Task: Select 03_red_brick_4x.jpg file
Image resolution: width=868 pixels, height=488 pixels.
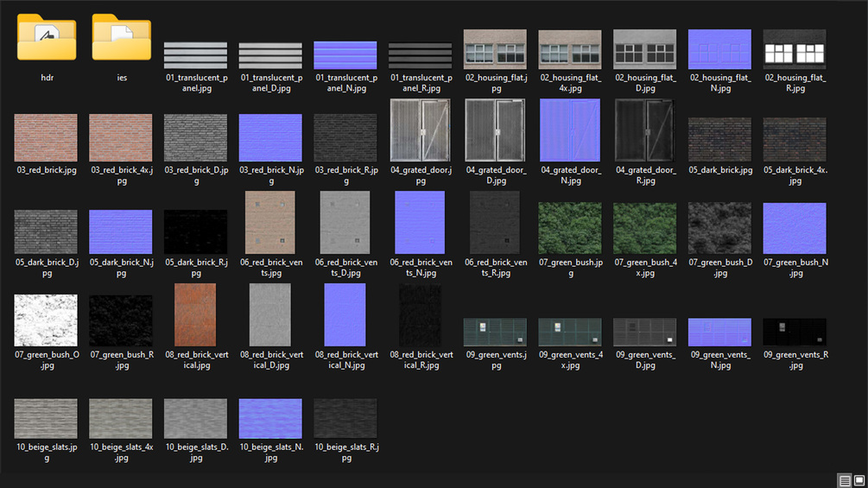Action: pyautogui.click(x=121, y=138)
